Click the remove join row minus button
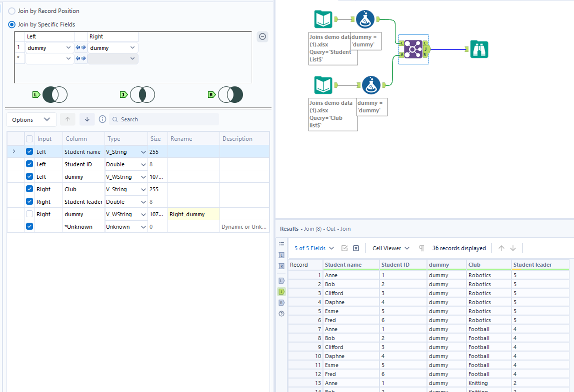The width and height of the screenshot is (574, 392). [x=262, y=36]
